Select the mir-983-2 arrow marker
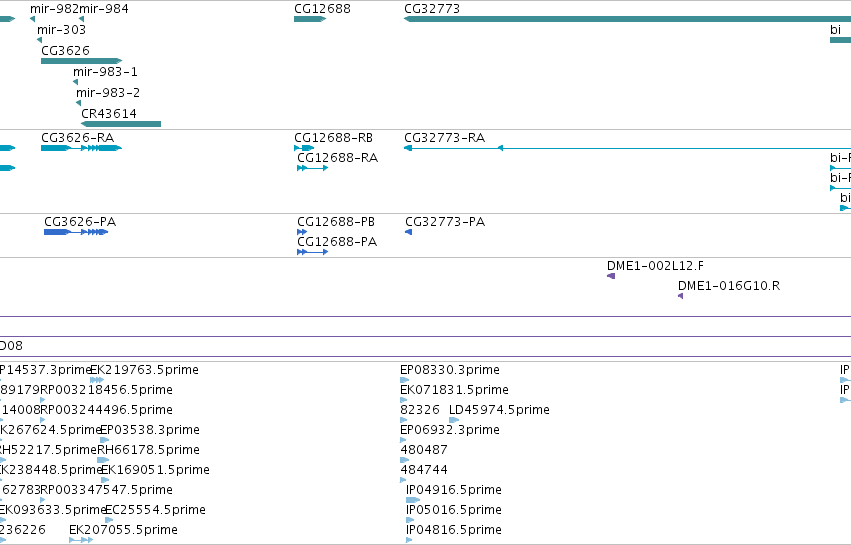The height and width of the screenshot is (545, 851). [79, 103]
